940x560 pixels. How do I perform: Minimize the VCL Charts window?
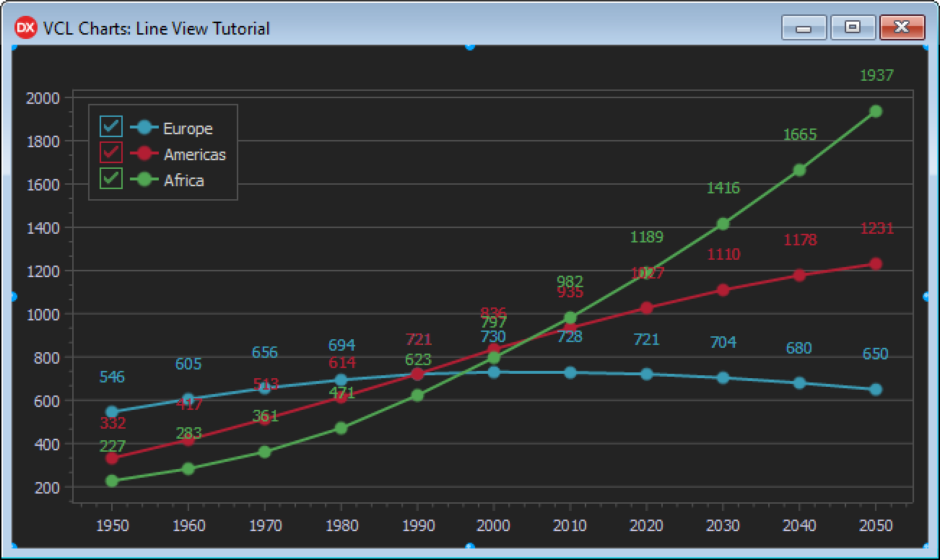point(804,27)
